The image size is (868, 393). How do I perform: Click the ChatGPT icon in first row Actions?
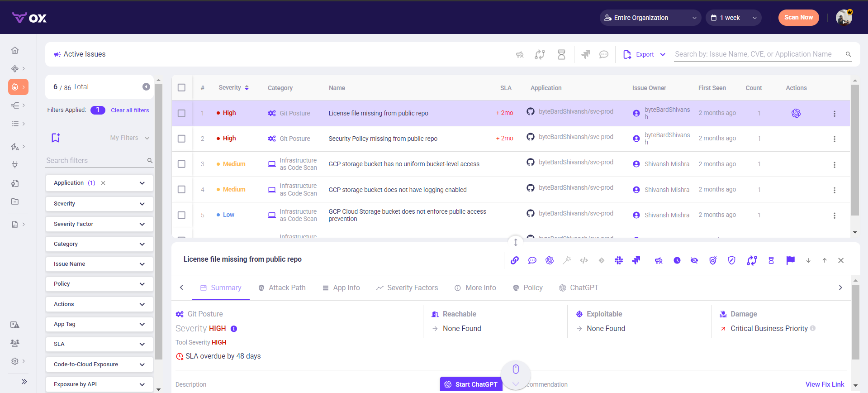click(x=796, y=113)
